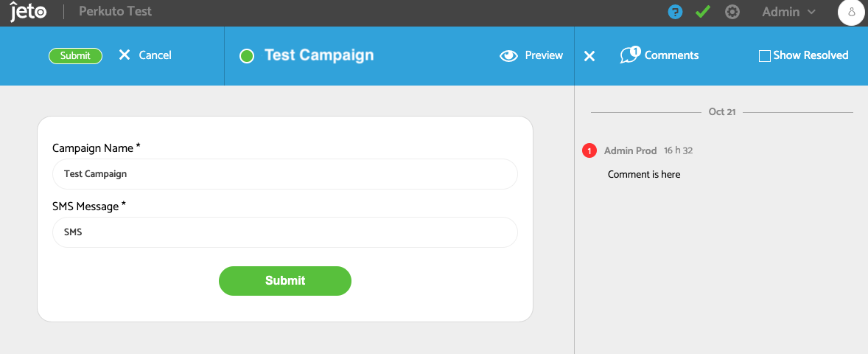This screenshot has width=868, height=354.
Task: Click the comments speech bubble icon
Action: (630, 55)
